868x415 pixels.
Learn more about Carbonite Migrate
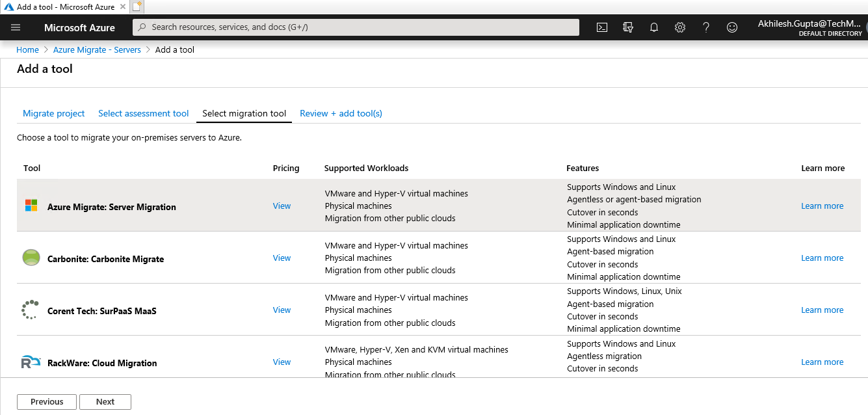[x=822, y=258]
